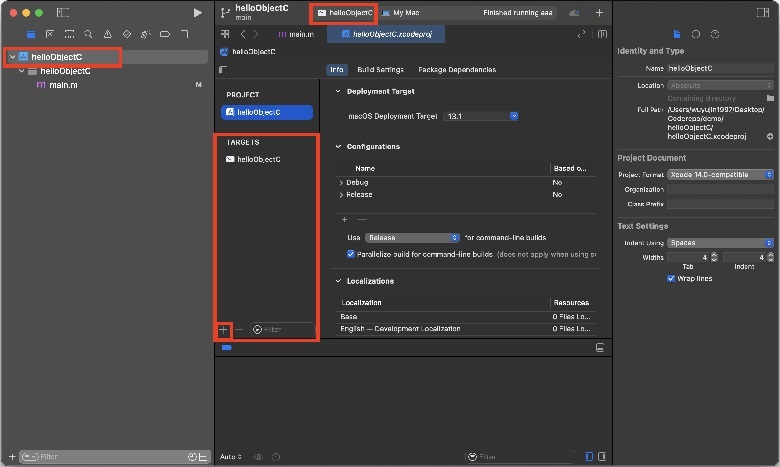Screen dimensions: 780x467
Task: Go back in editor history
Action: click(243, 34)
